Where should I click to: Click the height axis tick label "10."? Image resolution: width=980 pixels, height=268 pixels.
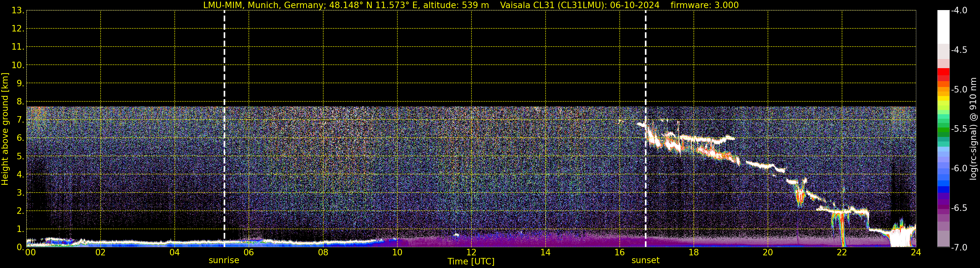[18, 65]
